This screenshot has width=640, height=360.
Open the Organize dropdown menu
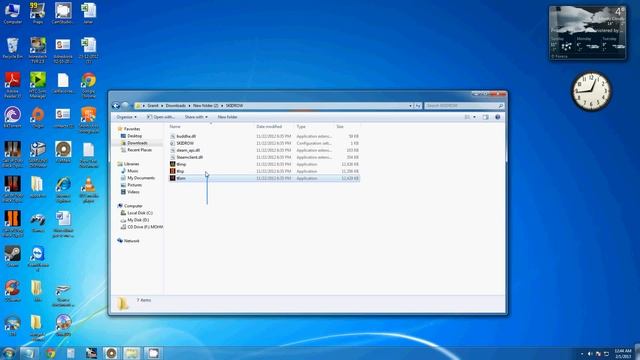click(x=127, y=117)
